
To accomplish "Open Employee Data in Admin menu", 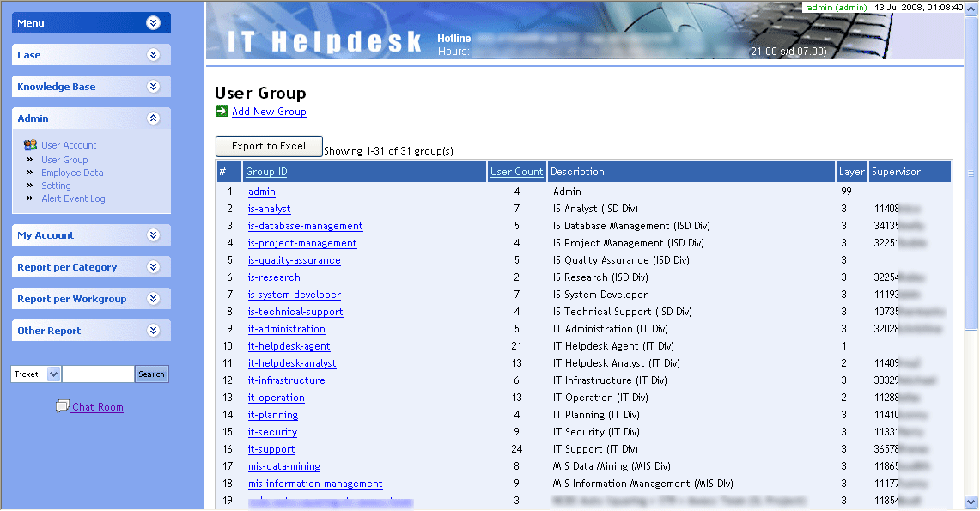I will (72, 173).
